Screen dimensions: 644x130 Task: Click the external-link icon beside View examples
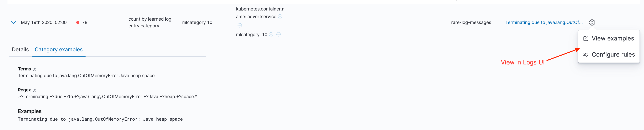coord(586,38)
